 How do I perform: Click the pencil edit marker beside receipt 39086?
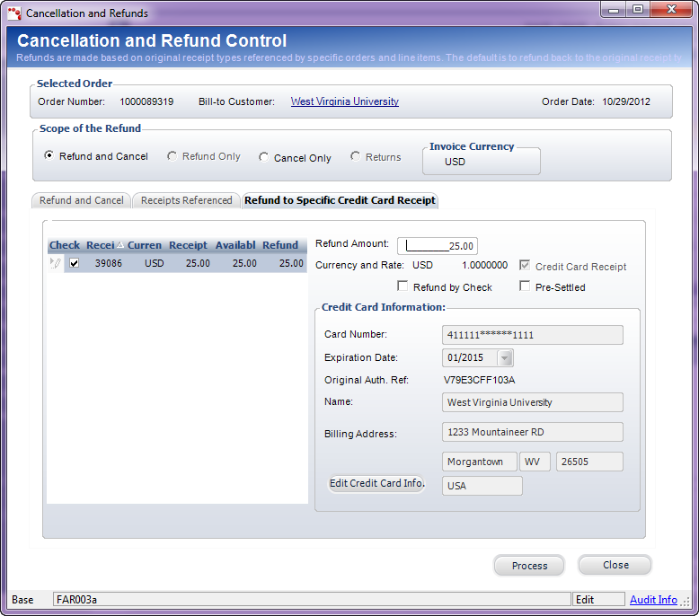click(56, 263)
